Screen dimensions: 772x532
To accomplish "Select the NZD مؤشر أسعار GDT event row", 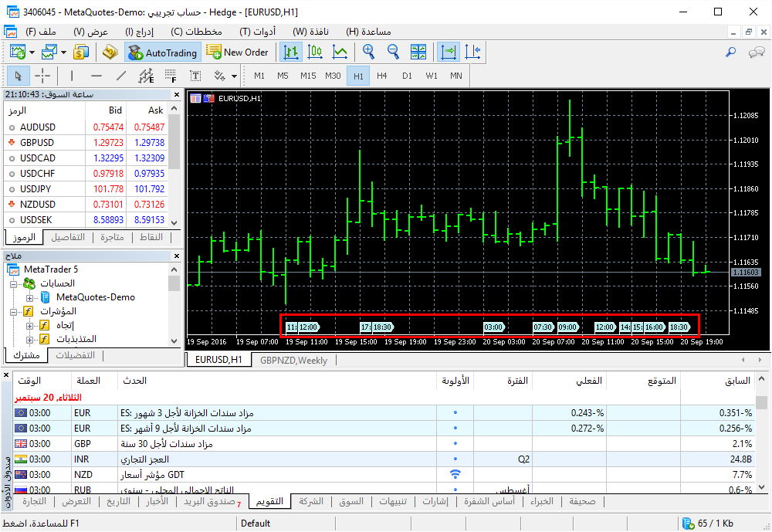I will (384, 475).
